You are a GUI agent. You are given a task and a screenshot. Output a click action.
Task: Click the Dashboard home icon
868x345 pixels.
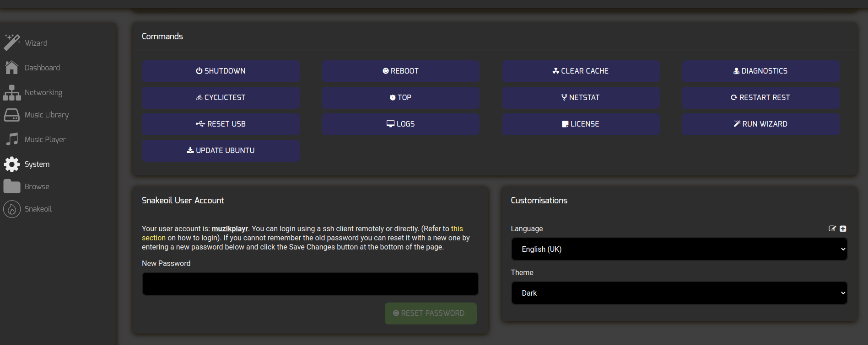coord(12,67)
